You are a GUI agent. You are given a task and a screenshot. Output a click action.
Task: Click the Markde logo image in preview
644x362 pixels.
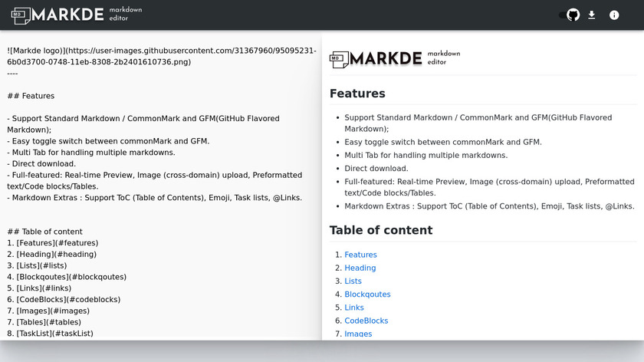[395, 58]
